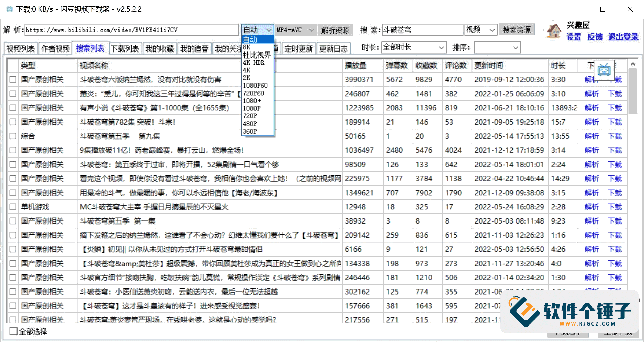Open the 我的收藏 tab
644x342 pixels.
coord(160,49)
